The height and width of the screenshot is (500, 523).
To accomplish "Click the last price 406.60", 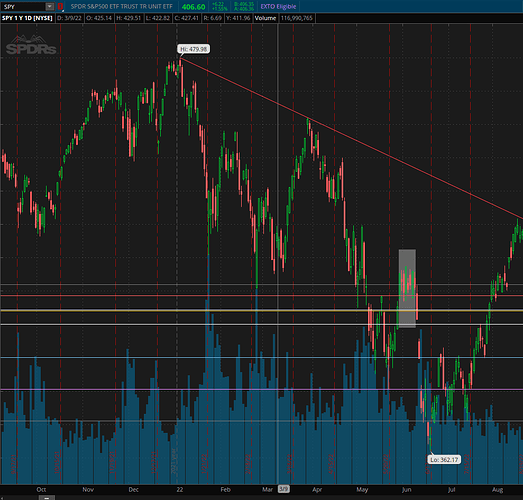I will 193,7.
